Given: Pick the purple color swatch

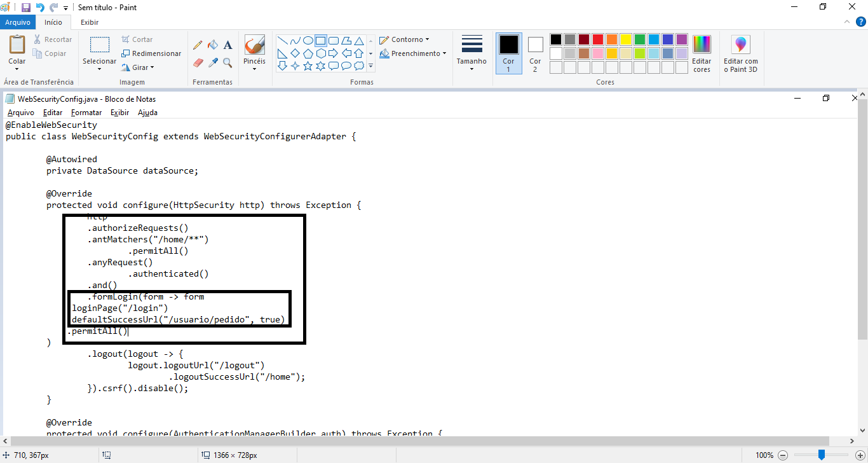Looking at the screenshot, I should [x=682, y=39].
